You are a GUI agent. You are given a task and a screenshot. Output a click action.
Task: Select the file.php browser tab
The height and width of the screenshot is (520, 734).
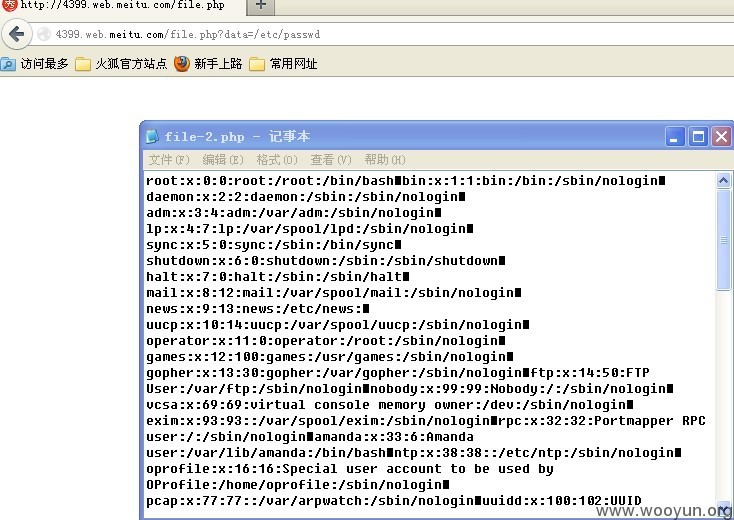click(121, 6)
